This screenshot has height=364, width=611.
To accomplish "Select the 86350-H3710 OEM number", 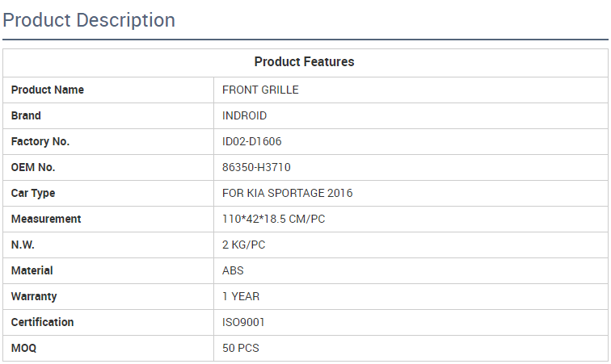I will (256, 167).
